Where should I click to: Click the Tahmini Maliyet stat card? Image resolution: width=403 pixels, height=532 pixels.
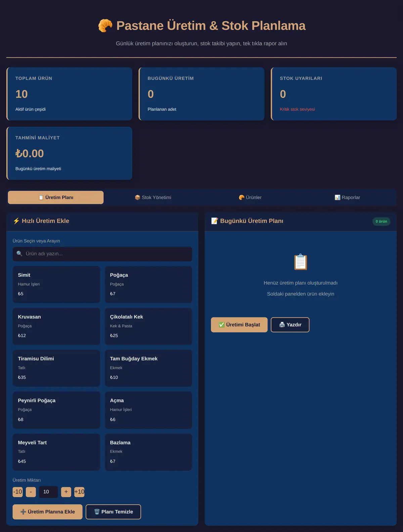coord(69,153)
